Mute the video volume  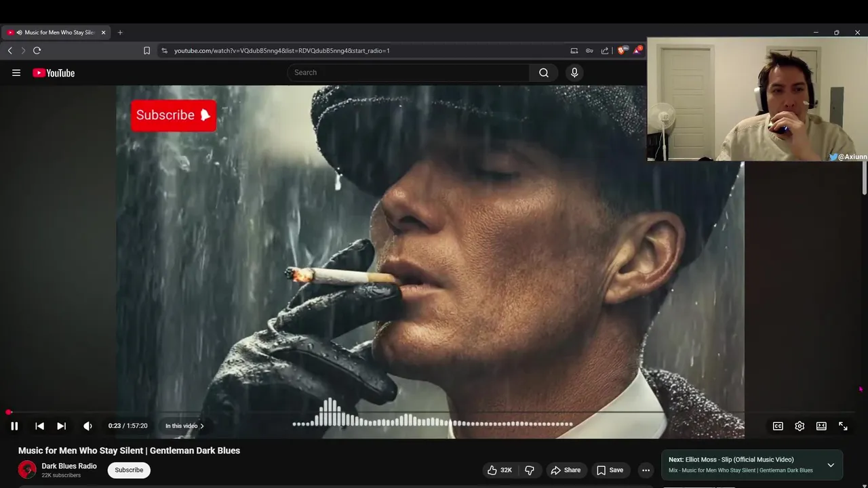(x=87, y=426)
